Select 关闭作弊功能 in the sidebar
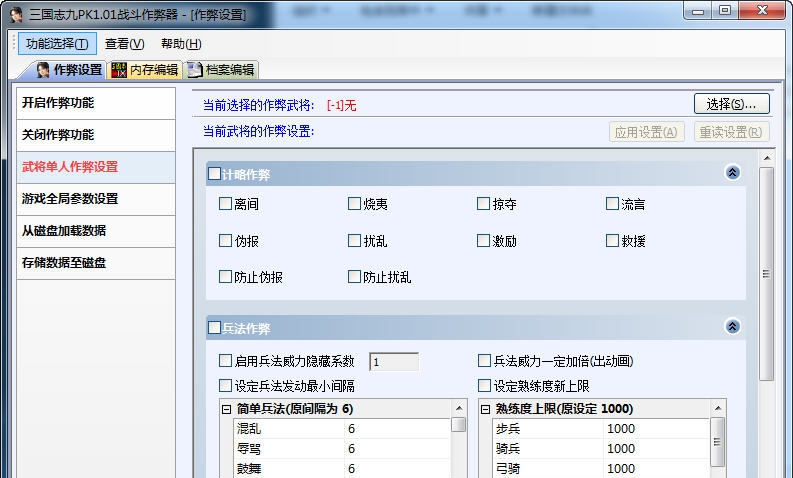Viewport: 793px width, 478px height. pos(96,135)
